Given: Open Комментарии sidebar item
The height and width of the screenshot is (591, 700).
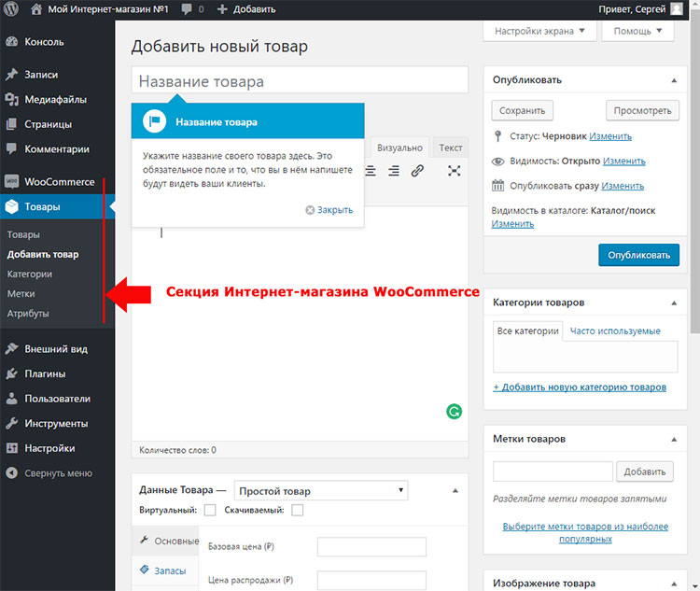Looking at the screenshot, I should (x=57, y=149).
